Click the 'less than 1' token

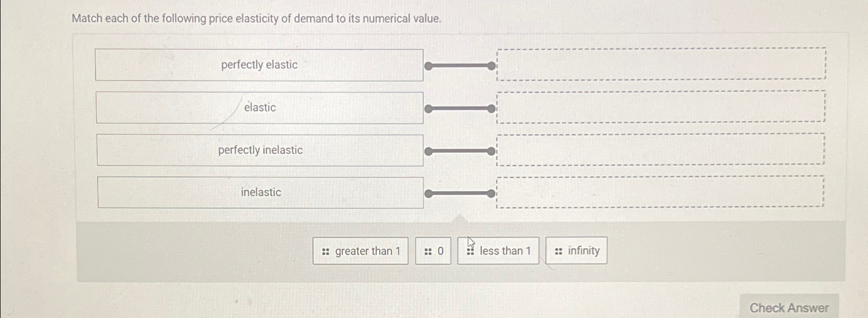pyautogui.click(x=497, y=251)
